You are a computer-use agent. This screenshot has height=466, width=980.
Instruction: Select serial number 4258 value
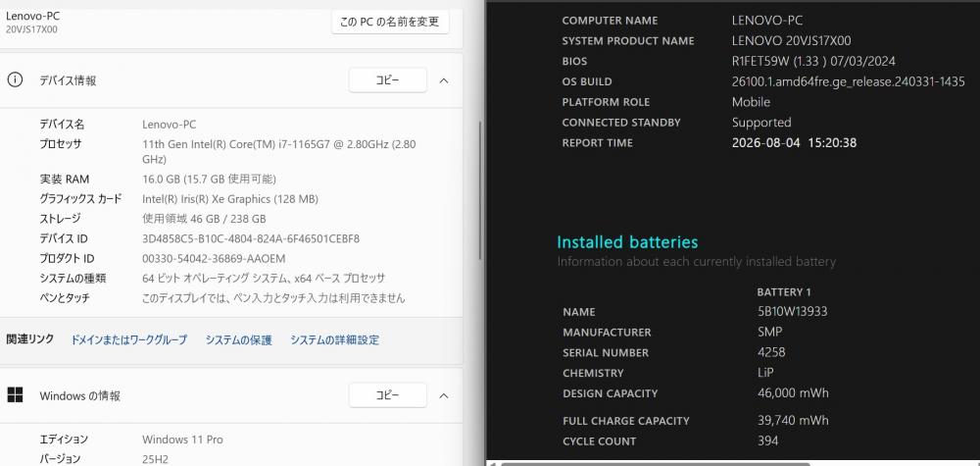pyautogui.click(x=771, y=352)
